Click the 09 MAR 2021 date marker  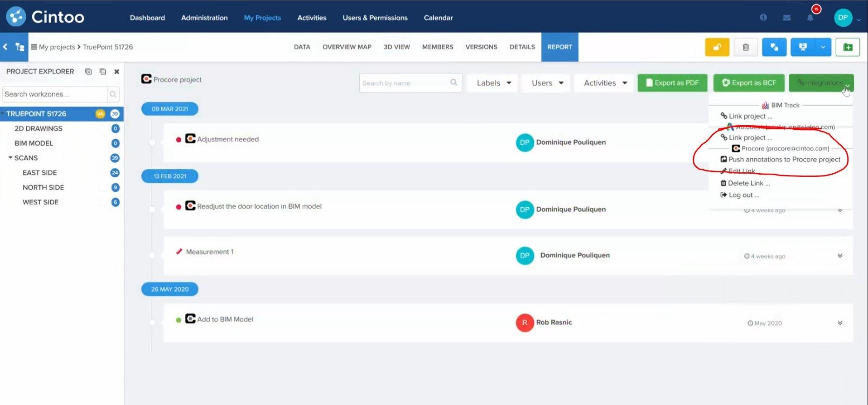tap(170, 109)
